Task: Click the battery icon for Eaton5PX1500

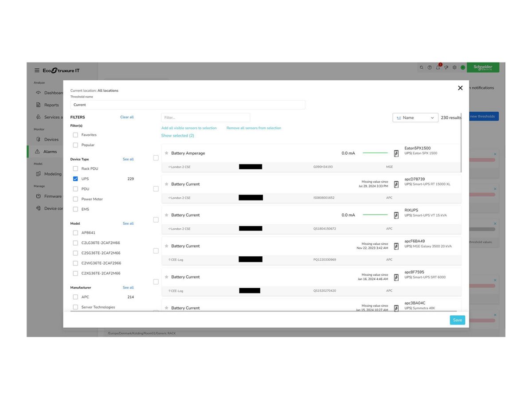Action: [x=396, y=153]
